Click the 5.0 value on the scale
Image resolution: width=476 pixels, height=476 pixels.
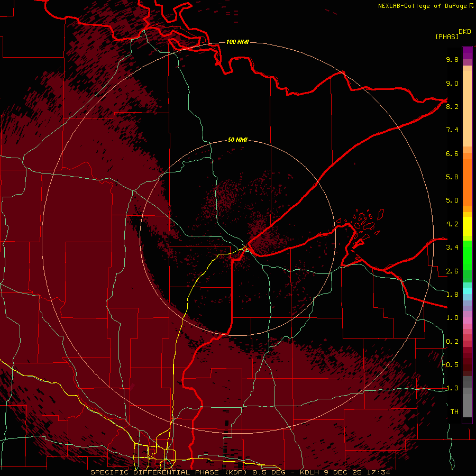[x=452, y=200]
